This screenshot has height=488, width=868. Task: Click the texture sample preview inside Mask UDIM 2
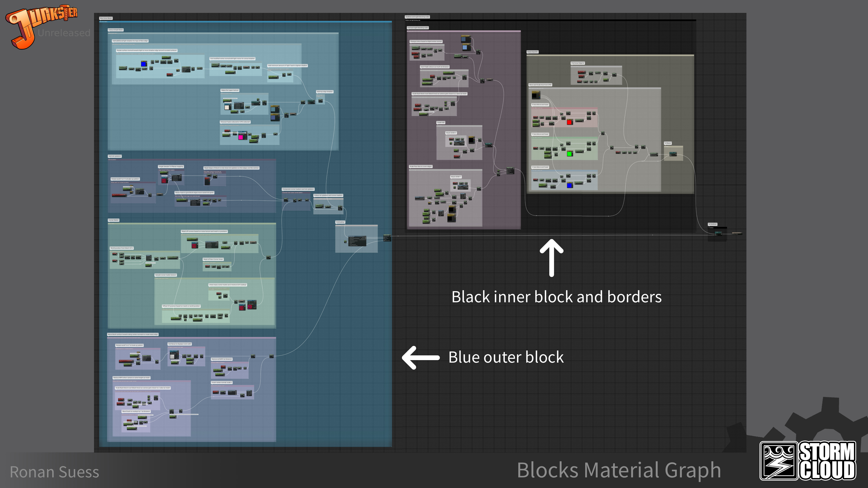tap(471, 140)
